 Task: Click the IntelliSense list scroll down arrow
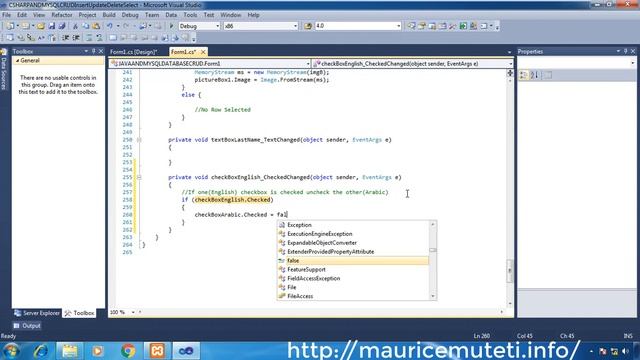pos(433,296)
